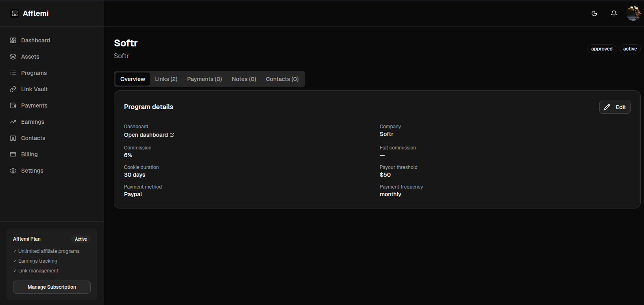Click the Program details heading

tap(148, 107)
